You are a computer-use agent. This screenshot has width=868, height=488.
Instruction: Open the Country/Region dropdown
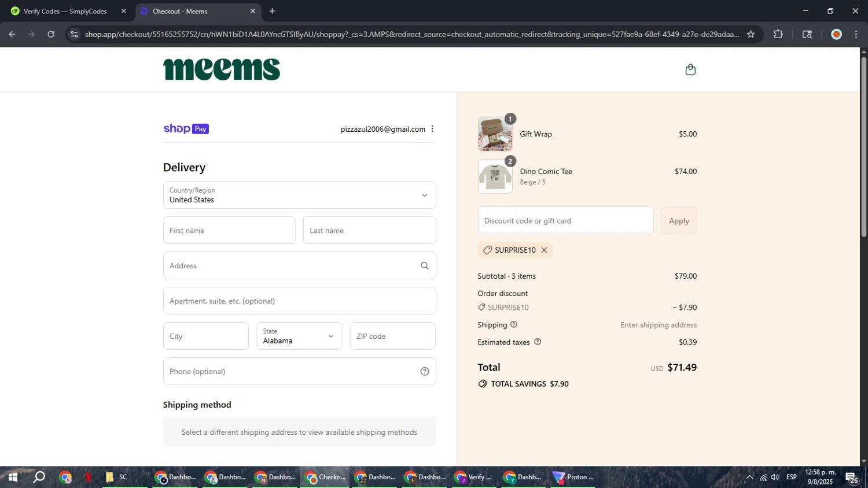(299, 195)
